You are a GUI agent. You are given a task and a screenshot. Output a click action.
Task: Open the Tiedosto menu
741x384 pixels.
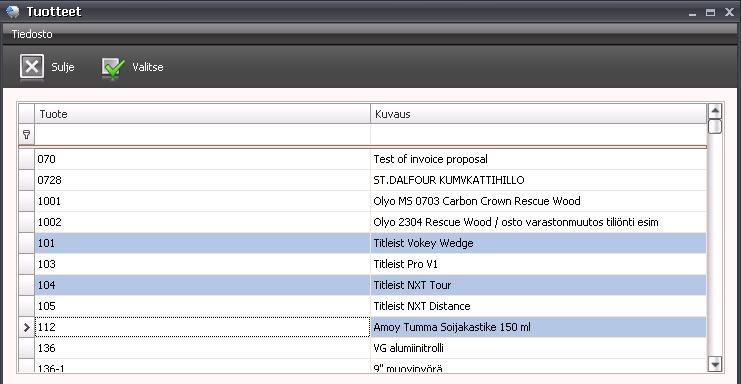click(x=32, y=34)
